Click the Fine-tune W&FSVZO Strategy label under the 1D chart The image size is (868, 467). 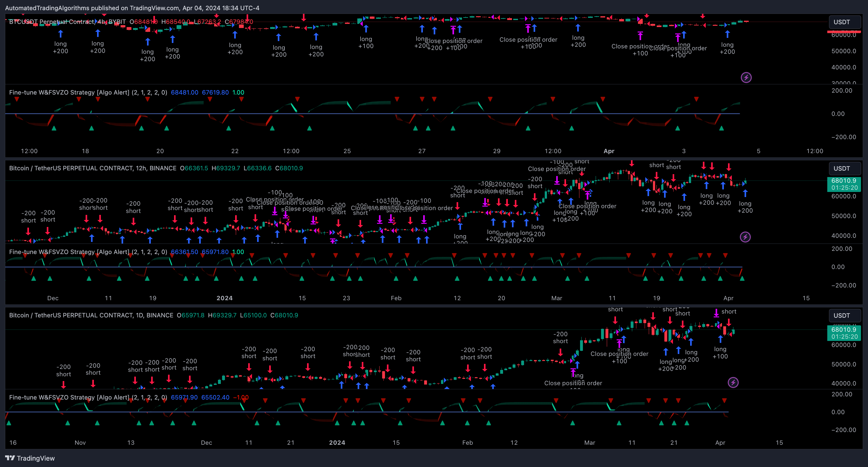click(88, 397)
